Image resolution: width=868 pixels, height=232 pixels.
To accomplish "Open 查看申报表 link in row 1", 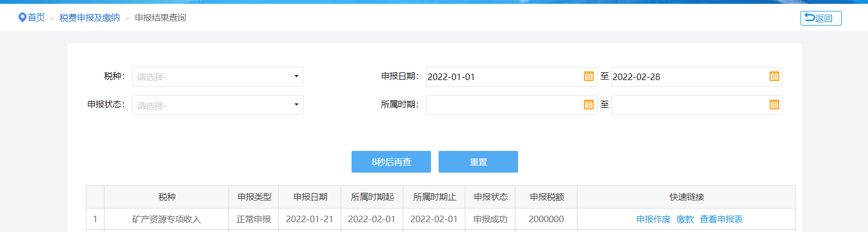I will [x=721, y=219].
